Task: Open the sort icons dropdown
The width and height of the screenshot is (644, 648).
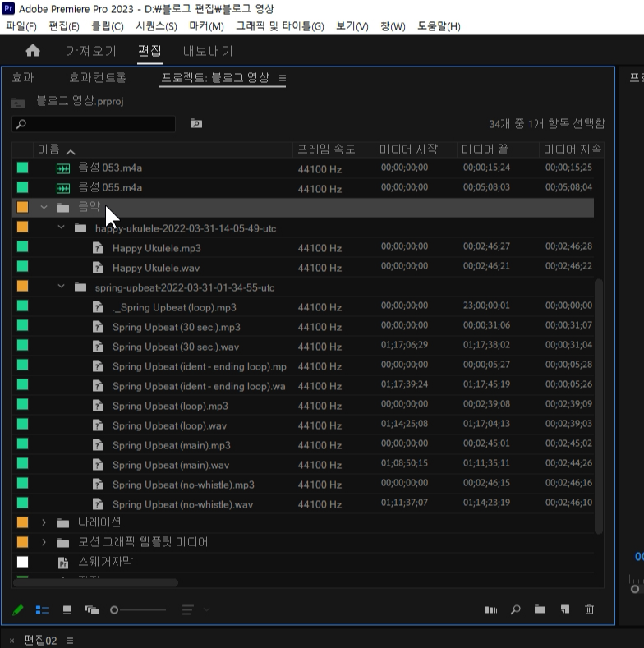Action: click(x=195, y=610)
